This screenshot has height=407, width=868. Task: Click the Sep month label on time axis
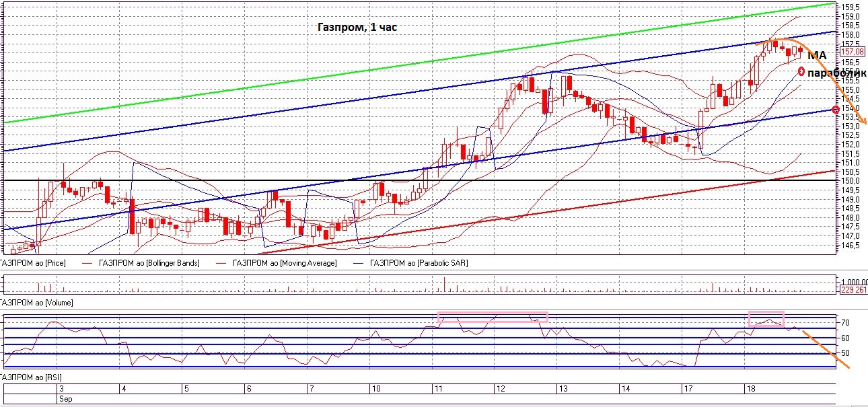point(65,399)
